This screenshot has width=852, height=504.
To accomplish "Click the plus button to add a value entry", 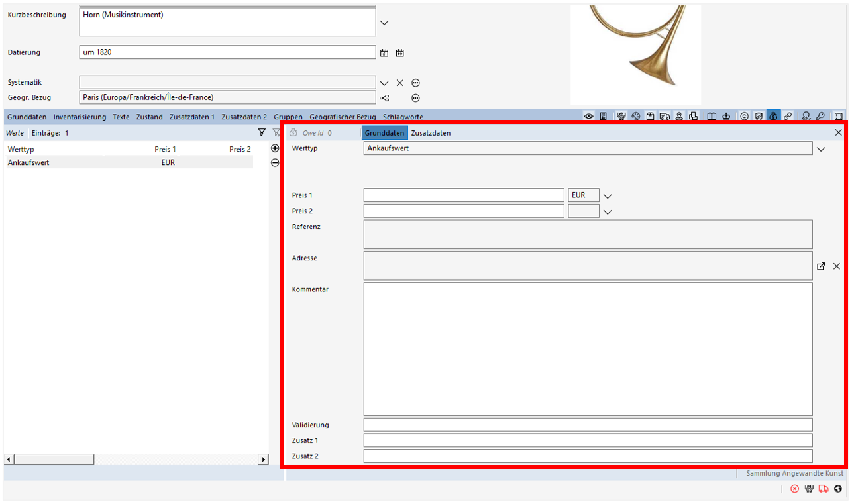I will click(275, 148).
